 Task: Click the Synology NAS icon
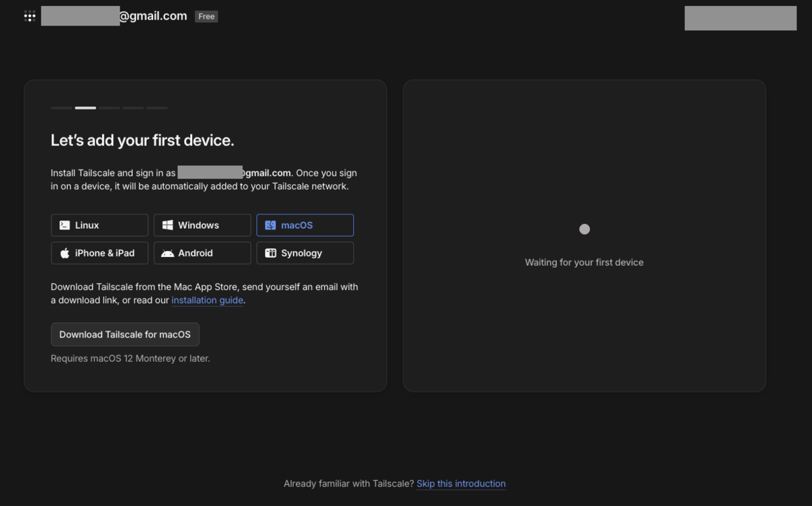tap(271, 253)
